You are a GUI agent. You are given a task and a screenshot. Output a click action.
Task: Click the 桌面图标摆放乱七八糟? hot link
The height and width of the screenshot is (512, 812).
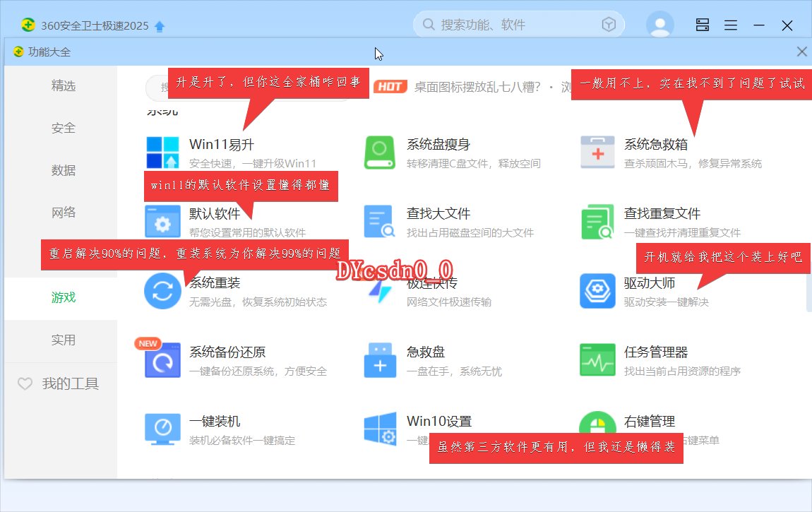click(x=477, y=86)
